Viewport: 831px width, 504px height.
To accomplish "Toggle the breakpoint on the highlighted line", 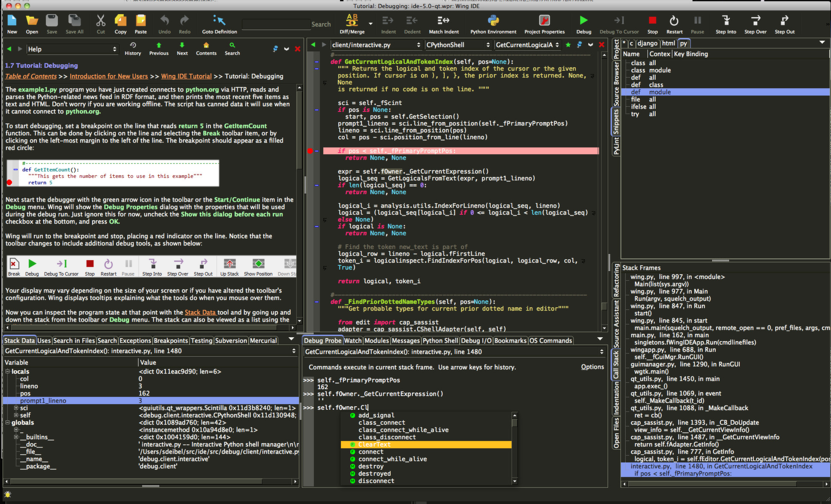I will [310, 151].
